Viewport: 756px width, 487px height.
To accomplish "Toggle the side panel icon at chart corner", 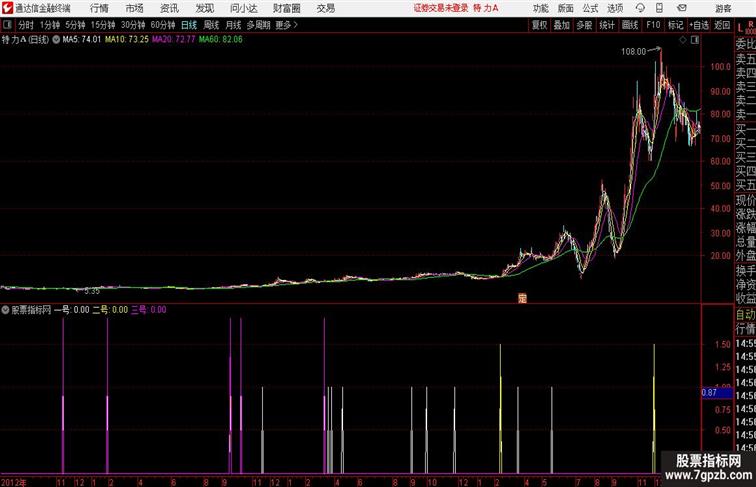I will [x=695, y=40].
